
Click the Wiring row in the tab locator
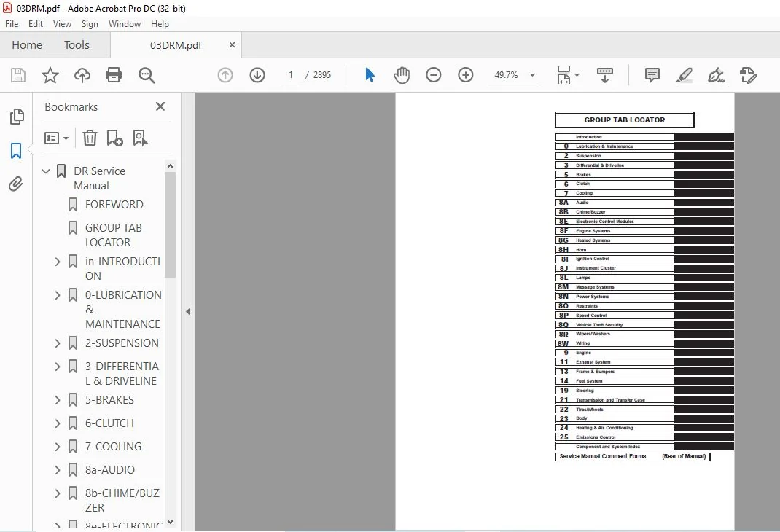[x=644, y=343]
